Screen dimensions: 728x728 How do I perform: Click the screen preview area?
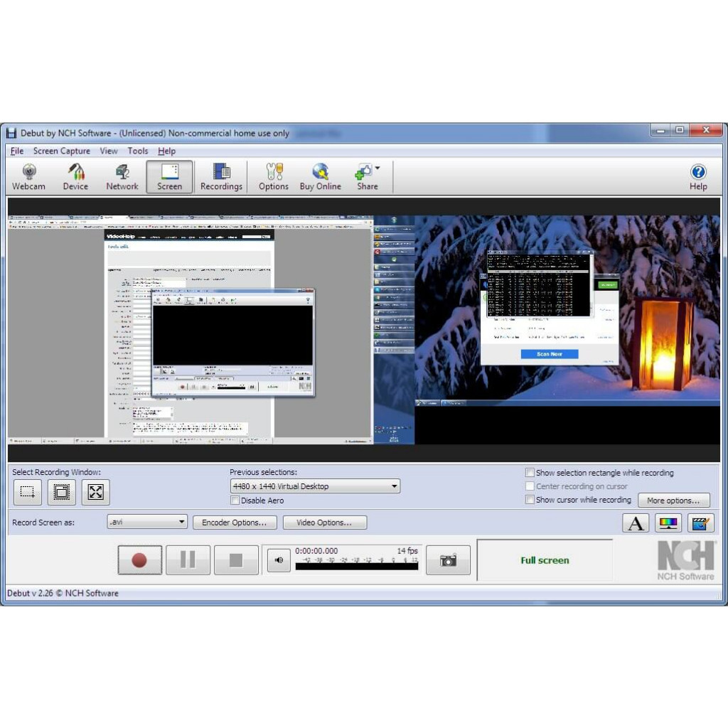(364, 330)
